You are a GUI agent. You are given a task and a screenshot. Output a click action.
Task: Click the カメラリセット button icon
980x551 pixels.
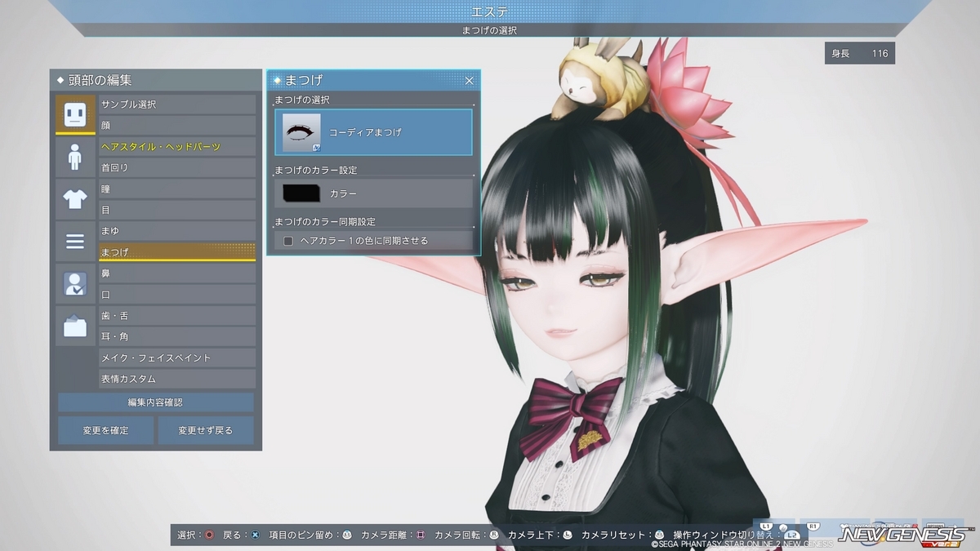pos(660,535)
